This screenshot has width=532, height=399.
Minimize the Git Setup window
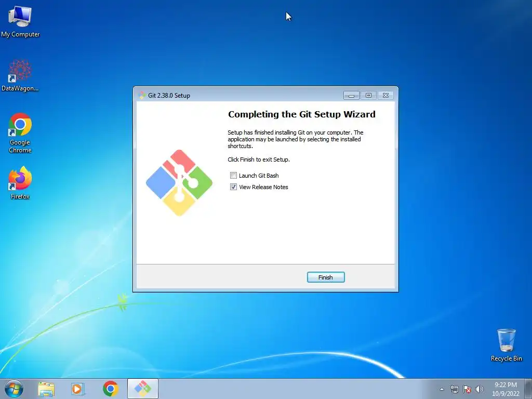[352, 96]
